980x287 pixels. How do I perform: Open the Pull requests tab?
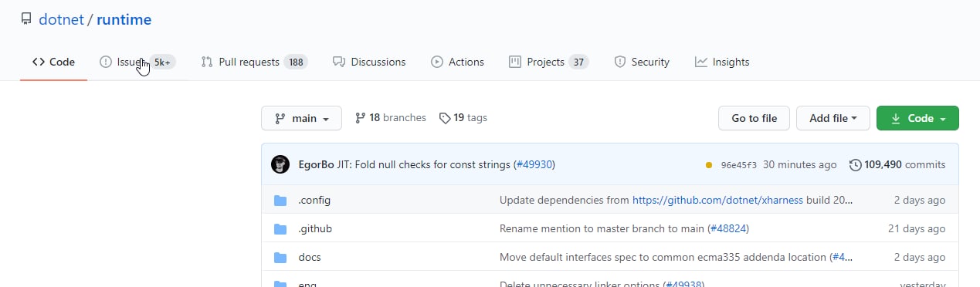pos(254,62)
